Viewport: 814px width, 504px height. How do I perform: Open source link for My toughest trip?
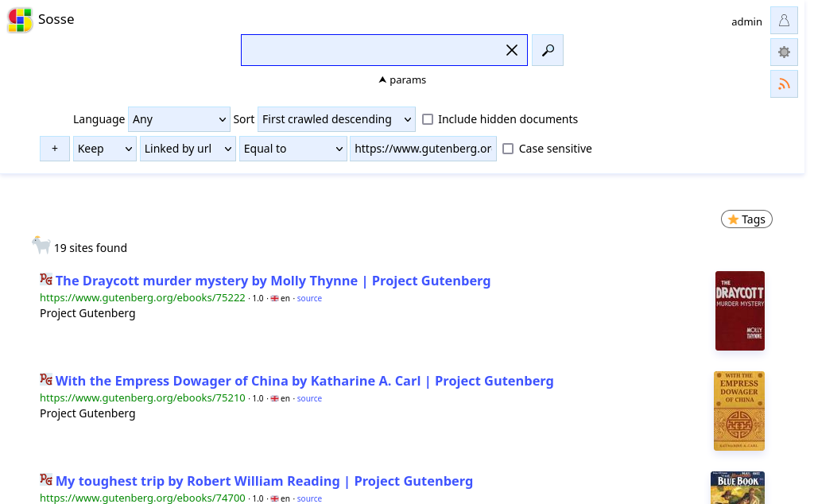pos(309,498)
